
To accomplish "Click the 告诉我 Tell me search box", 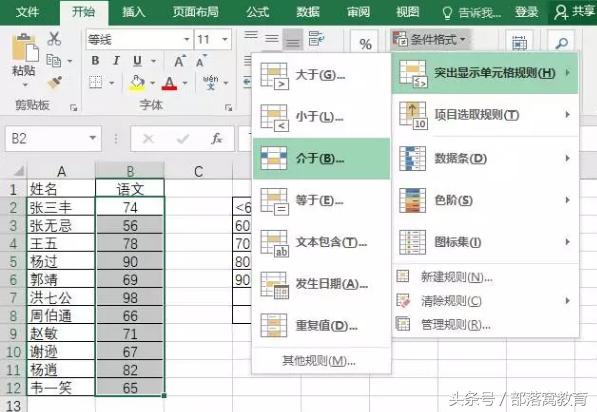I will tap(472, 13).
